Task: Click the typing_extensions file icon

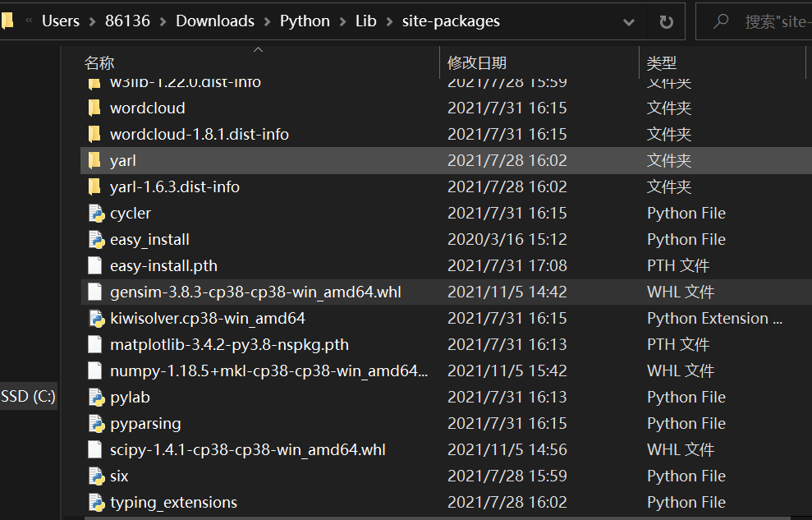Action: [x=96, y=503]
